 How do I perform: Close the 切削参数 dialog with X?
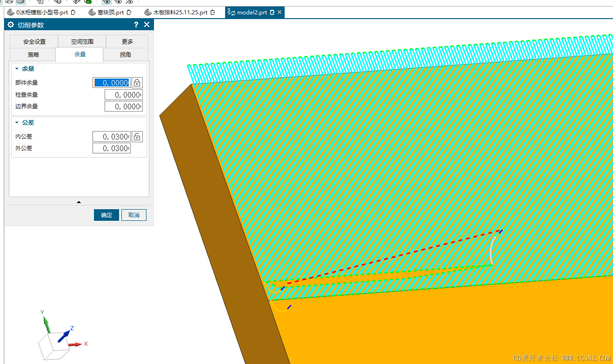coord(147,25)
